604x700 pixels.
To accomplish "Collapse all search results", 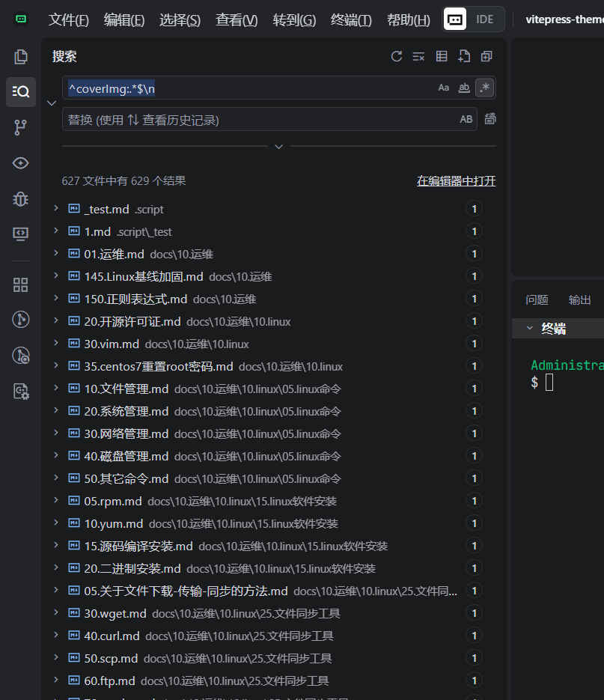I will point(486,56).
